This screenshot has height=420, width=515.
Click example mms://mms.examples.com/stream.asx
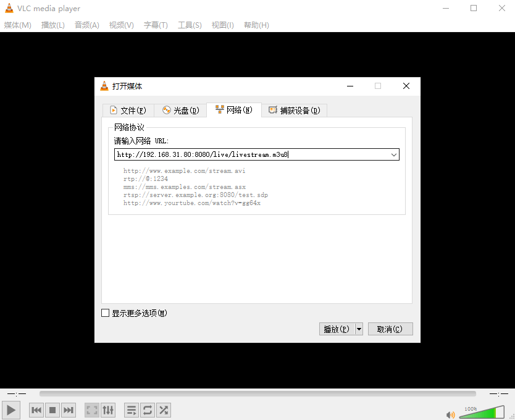coord(185,187)
